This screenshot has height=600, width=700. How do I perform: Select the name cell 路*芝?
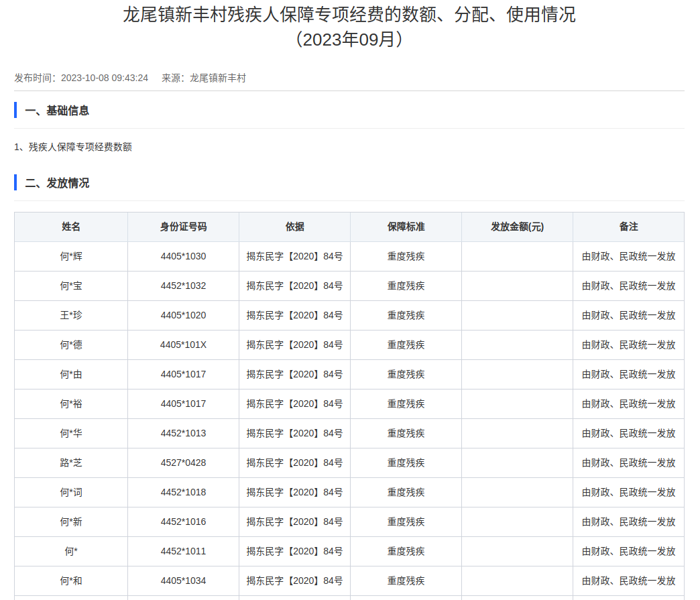point(71,463)
